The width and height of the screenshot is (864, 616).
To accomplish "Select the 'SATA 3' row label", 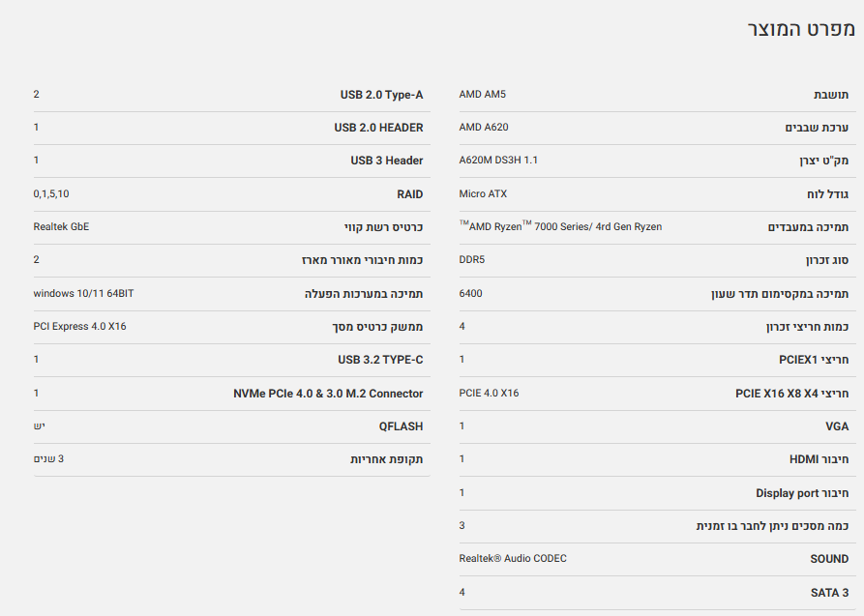I will point(829,593).
